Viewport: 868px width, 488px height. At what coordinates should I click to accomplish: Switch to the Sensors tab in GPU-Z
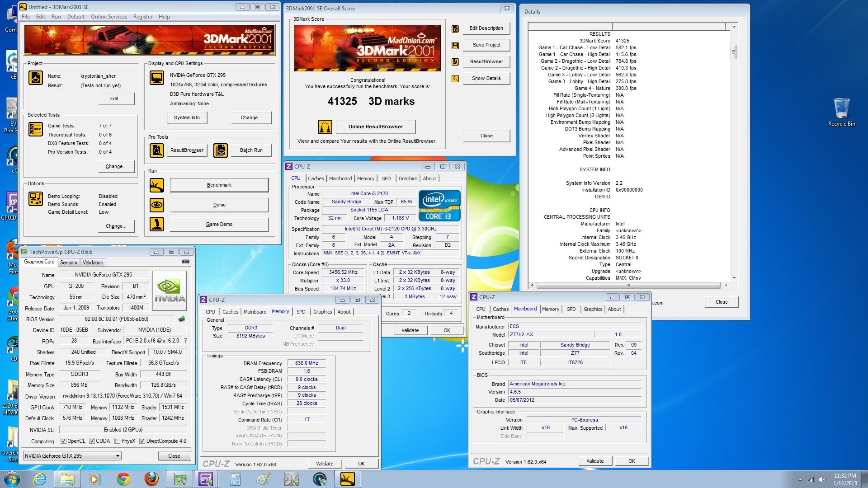point(68,263)
